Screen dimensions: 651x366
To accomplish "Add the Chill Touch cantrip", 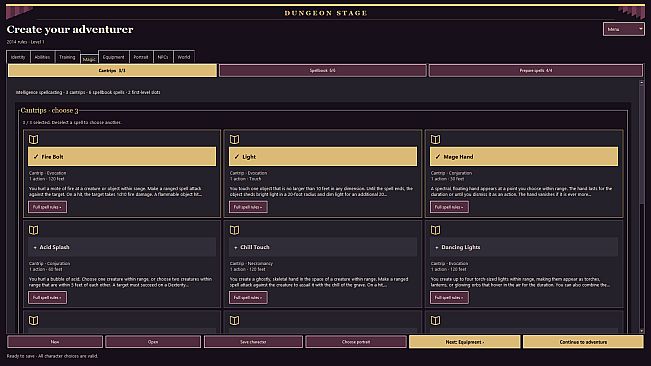I will pyautogui.click(x=323, y=247).
